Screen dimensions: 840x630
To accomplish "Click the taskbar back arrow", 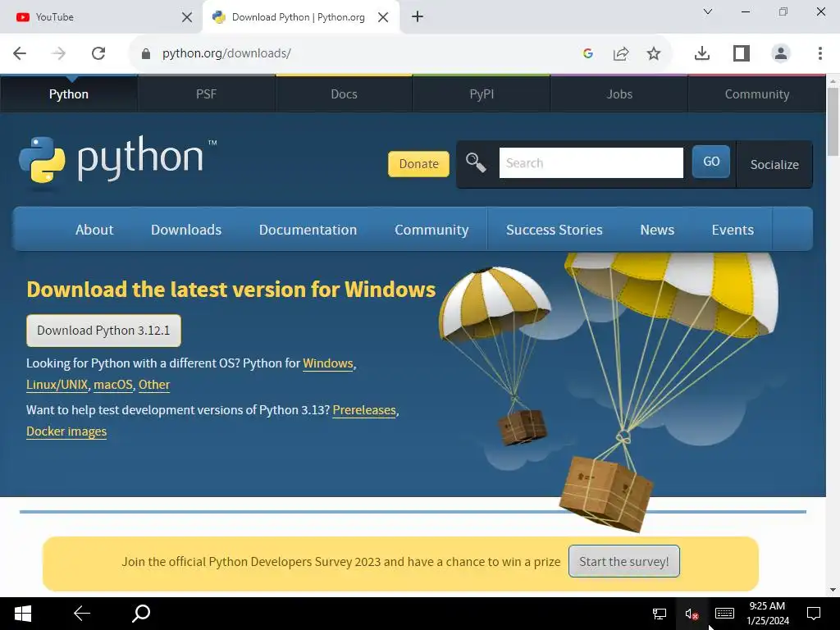I will point(82,614).
